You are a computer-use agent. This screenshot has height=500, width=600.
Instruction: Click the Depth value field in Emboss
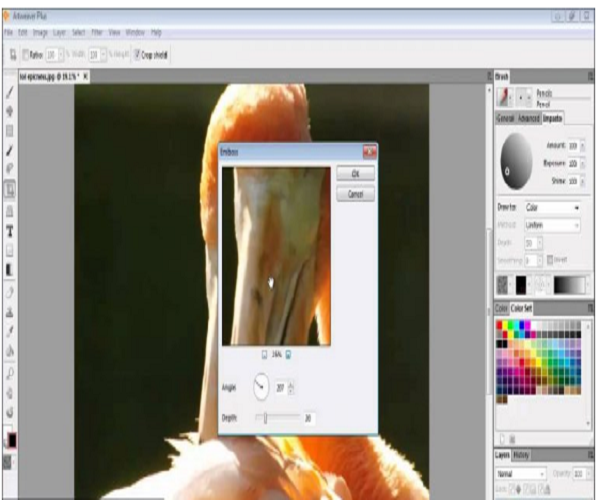(308, 419)
